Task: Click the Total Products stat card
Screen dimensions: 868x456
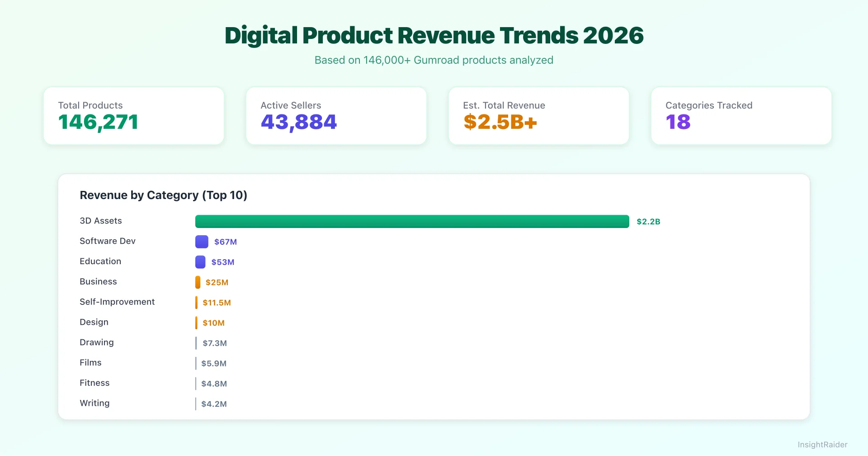Action: pos(133,115)
